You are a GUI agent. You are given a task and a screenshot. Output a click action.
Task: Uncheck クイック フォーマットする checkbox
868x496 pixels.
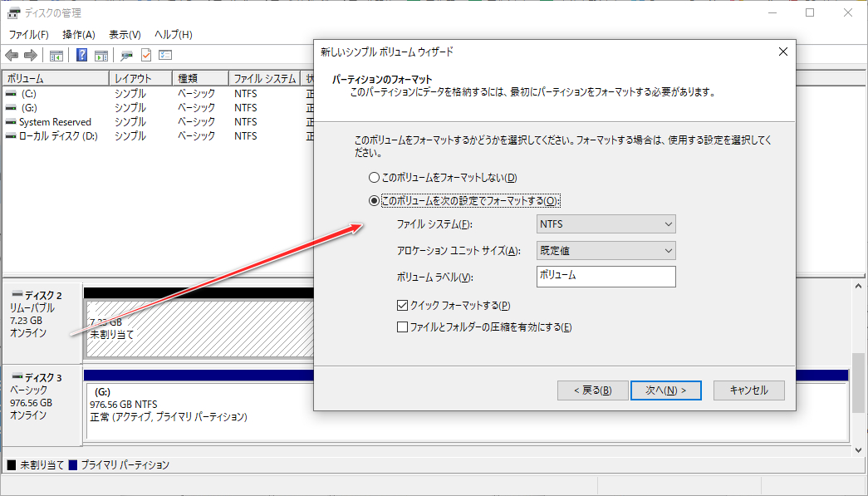(x=403, y=305)
